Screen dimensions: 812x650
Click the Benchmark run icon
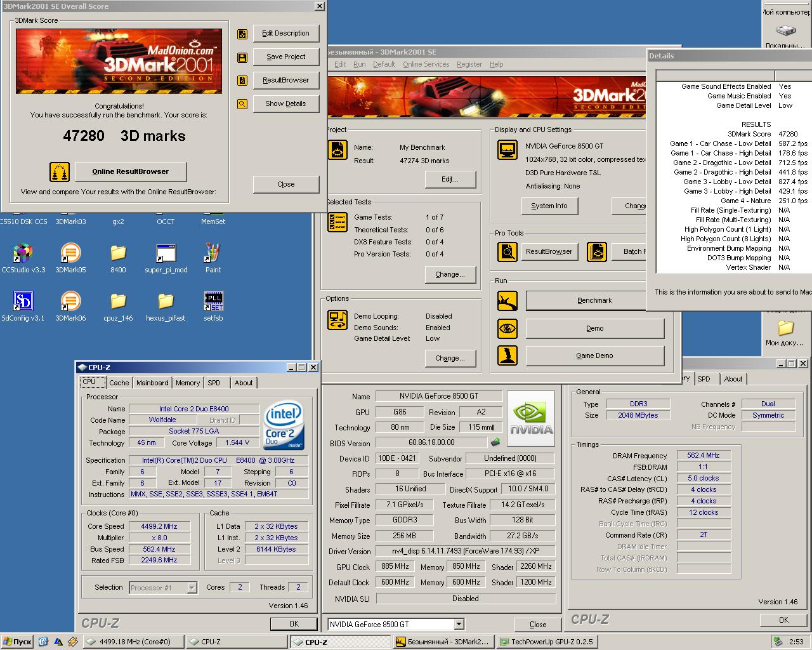[x=507, y=301]
